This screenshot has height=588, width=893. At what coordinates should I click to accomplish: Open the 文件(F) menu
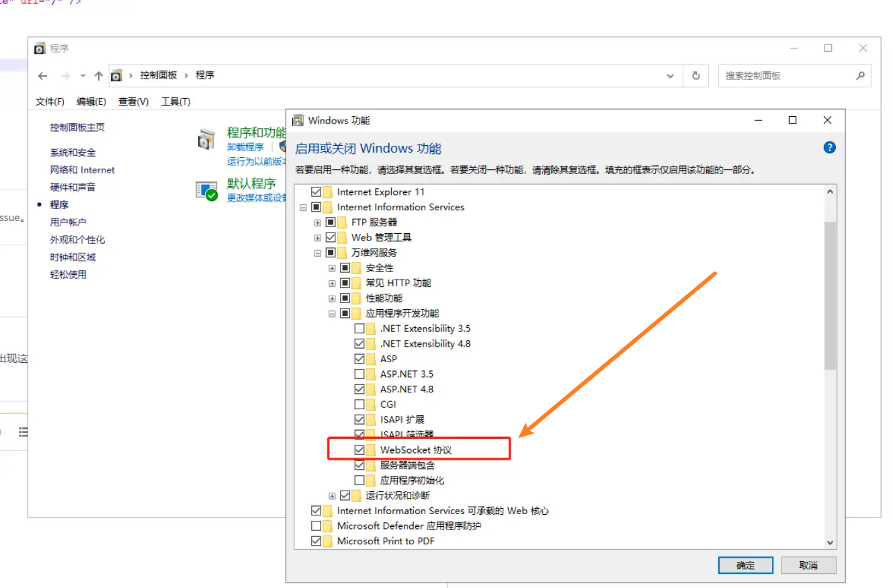(x=50, y=101)
